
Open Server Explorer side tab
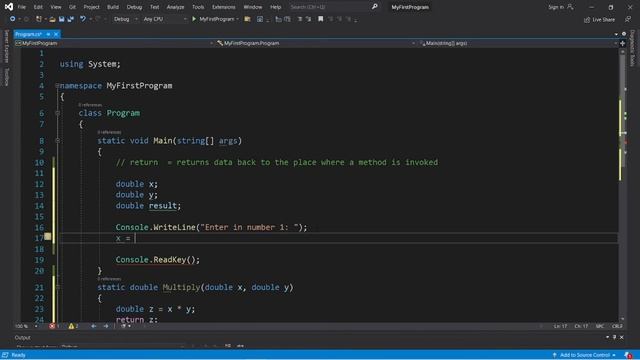click(x=6, y=46)
